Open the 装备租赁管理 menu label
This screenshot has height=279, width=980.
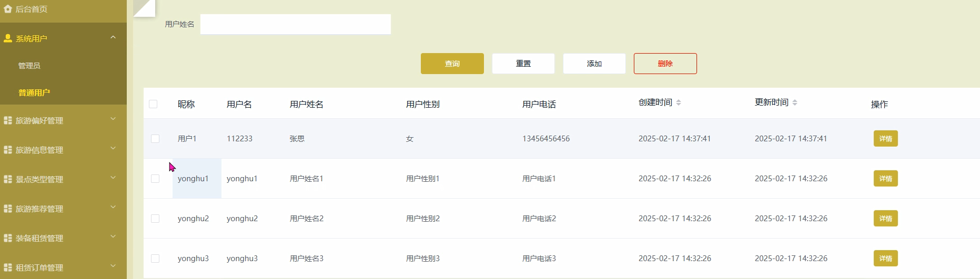tap(39, 239)
